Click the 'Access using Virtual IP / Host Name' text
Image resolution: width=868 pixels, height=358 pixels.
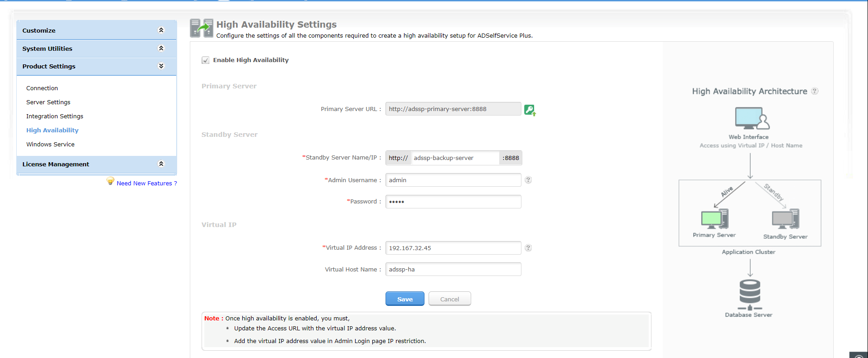pyautogui.click(x=751, y=145)
